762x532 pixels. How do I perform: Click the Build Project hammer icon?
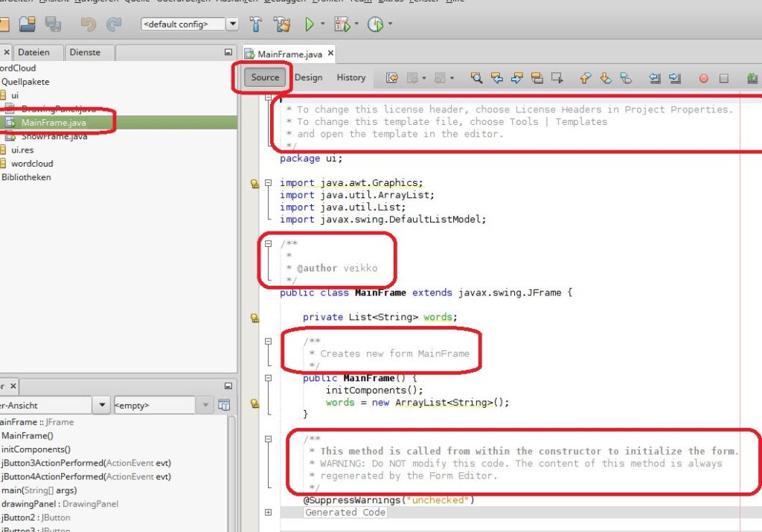256,25
